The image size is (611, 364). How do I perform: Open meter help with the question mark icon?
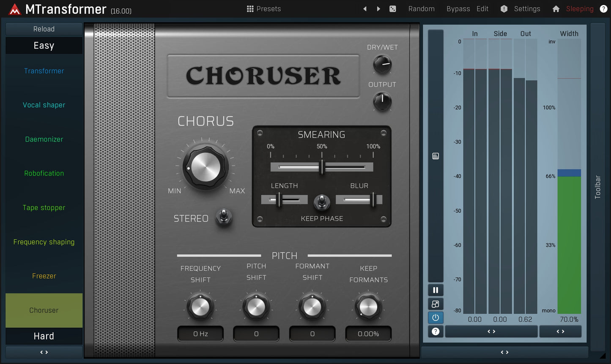tap(436, 331)
